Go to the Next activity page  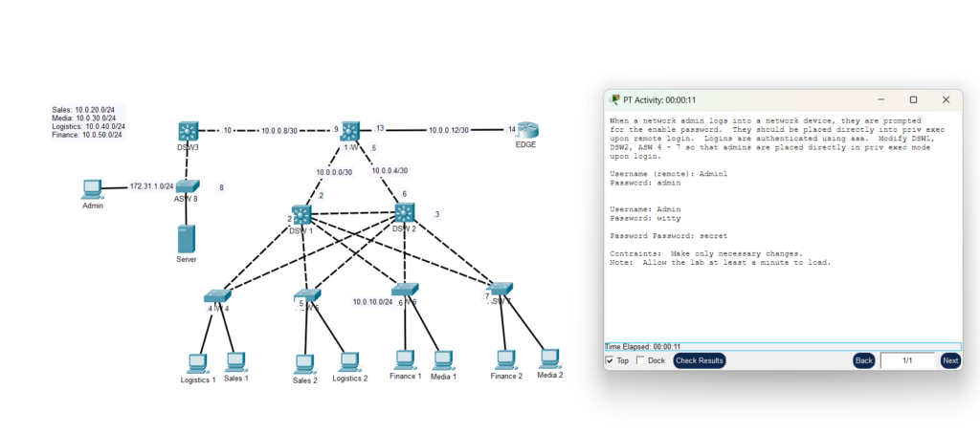(949, 360)
